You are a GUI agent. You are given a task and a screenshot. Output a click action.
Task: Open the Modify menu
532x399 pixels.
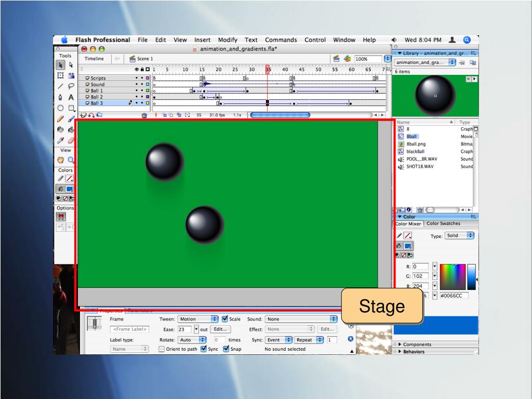(228, 40)
